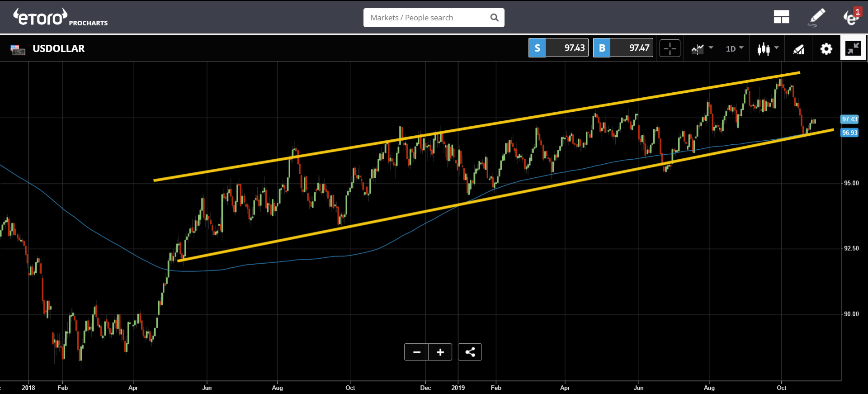
Task: Select the lower yellow channel trendline
Action: coord(505,195)
